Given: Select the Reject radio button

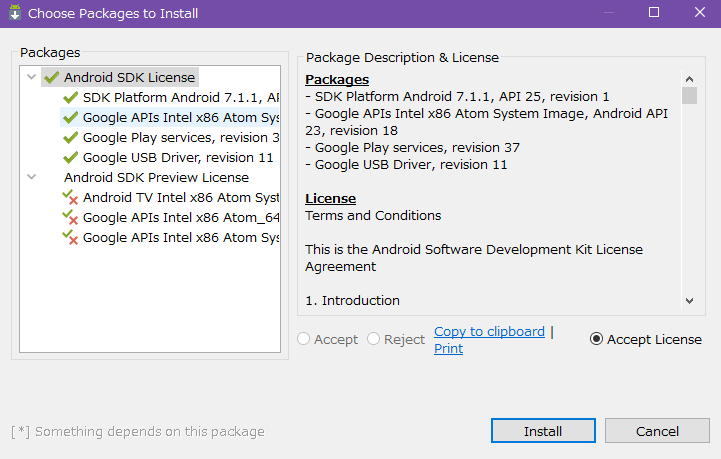Looking at the screenshot, I should 373,339.
